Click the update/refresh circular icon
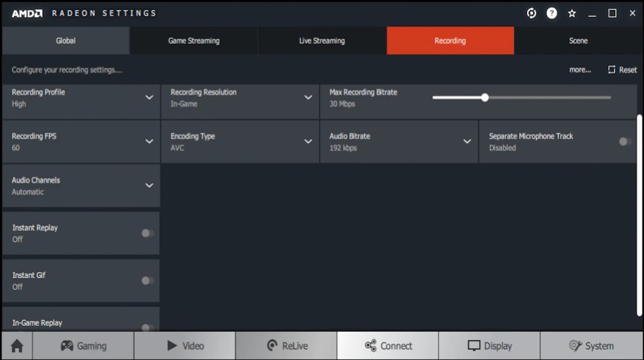Image resolution: width=644 pixels, height=360 pixels. click(x=531, y=13)
